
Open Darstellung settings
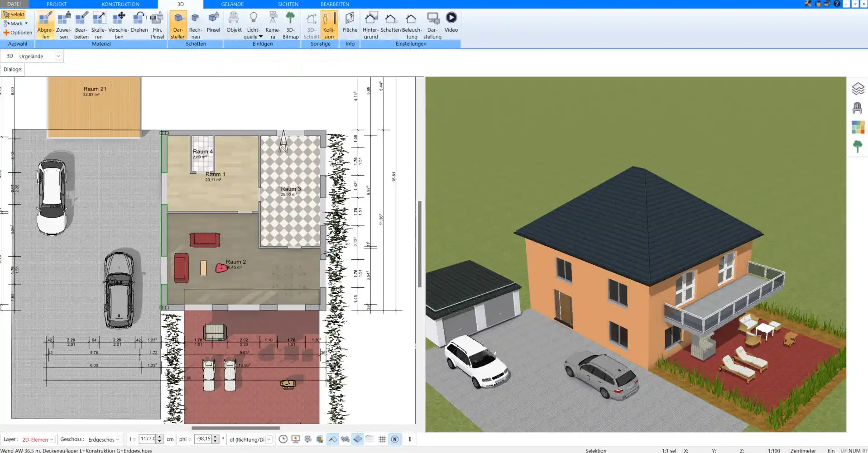click(432, 25)
